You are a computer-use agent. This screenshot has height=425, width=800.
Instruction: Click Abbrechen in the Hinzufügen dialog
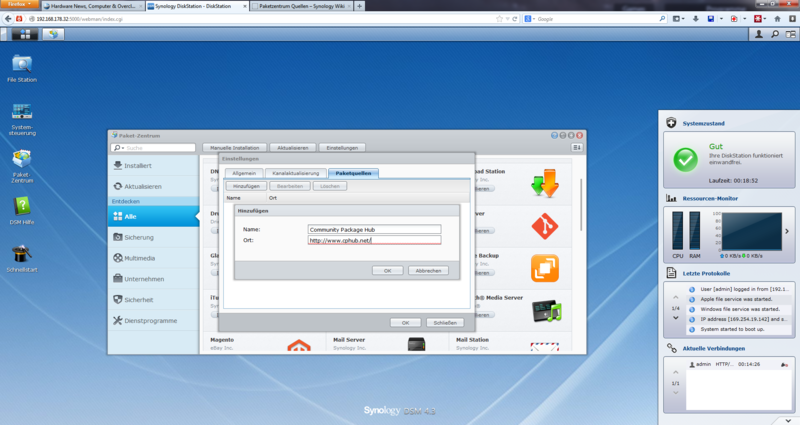pos(428,271)
